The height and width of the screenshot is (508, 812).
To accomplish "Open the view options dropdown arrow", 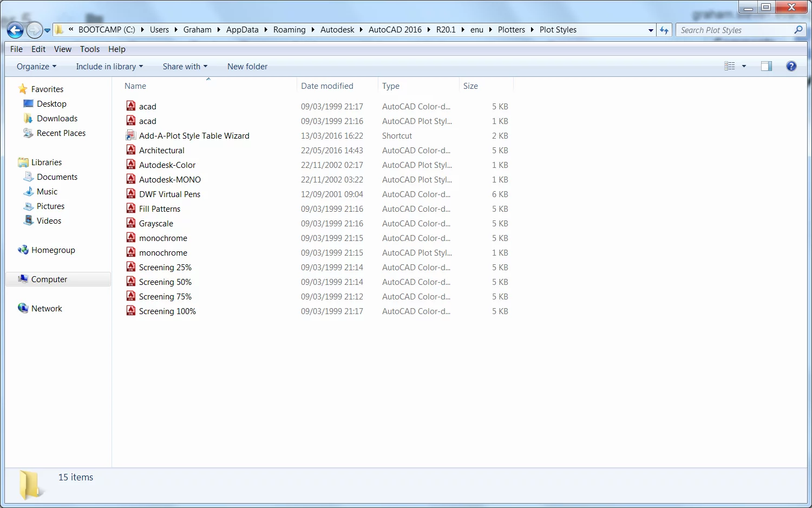I will click(x=744, y=66).
